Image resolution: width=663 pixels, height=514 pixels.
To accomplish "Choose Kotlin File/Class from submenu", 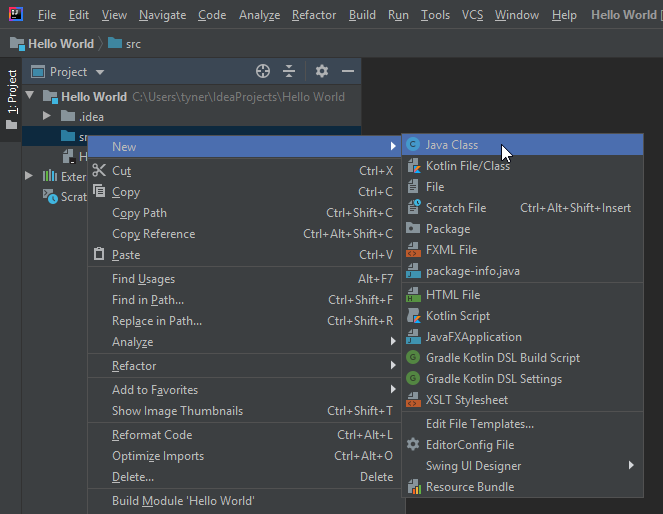I will (467, 166).
